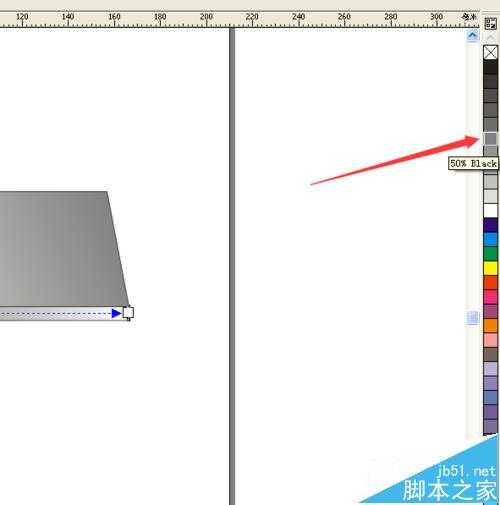The width and height of the screenshot is (500, 505).
Task: Click the vertical scrollbar thumb
Action: [x=473, y=318]
